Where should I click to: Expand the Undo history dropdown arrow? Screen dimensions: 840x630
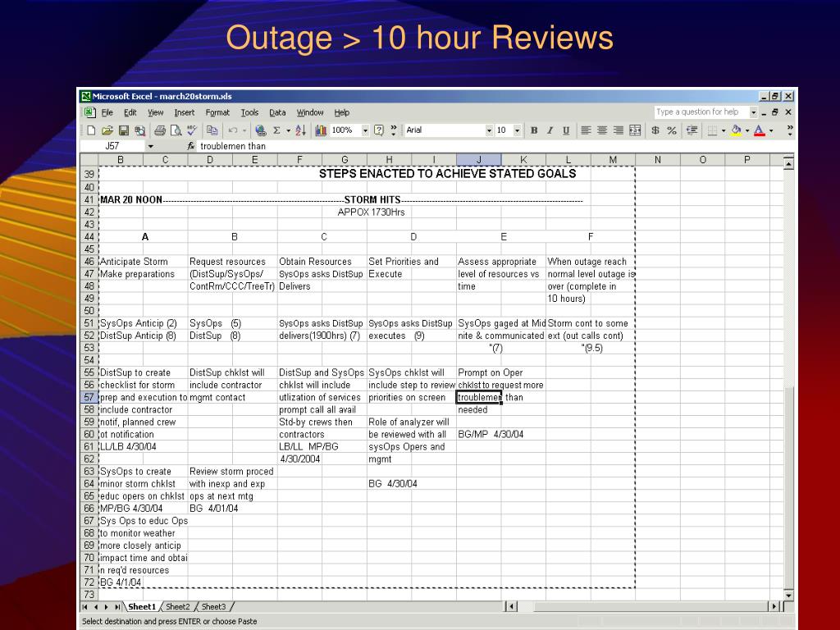click(244, 130)
